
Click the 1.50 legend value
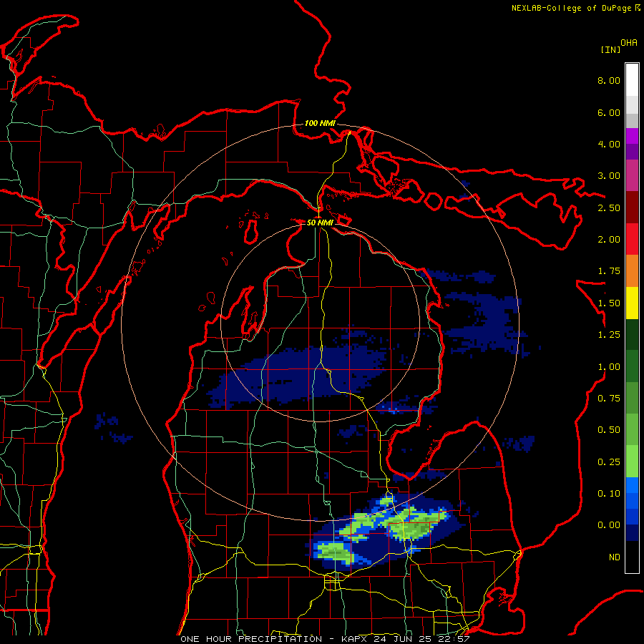pyautogui.click(x=609, y=303)
